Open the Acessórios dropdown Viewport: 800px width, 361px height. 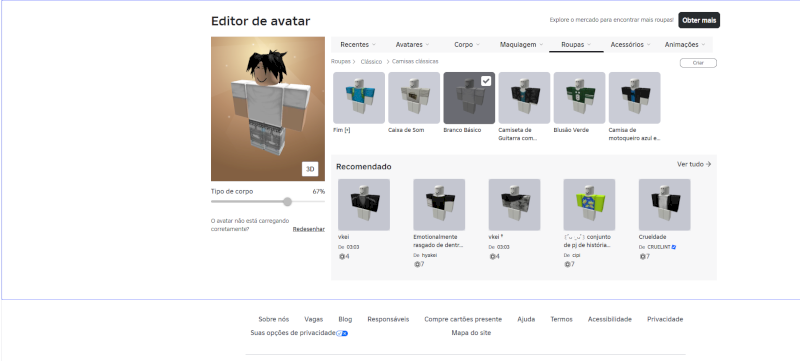coord(631,44)
